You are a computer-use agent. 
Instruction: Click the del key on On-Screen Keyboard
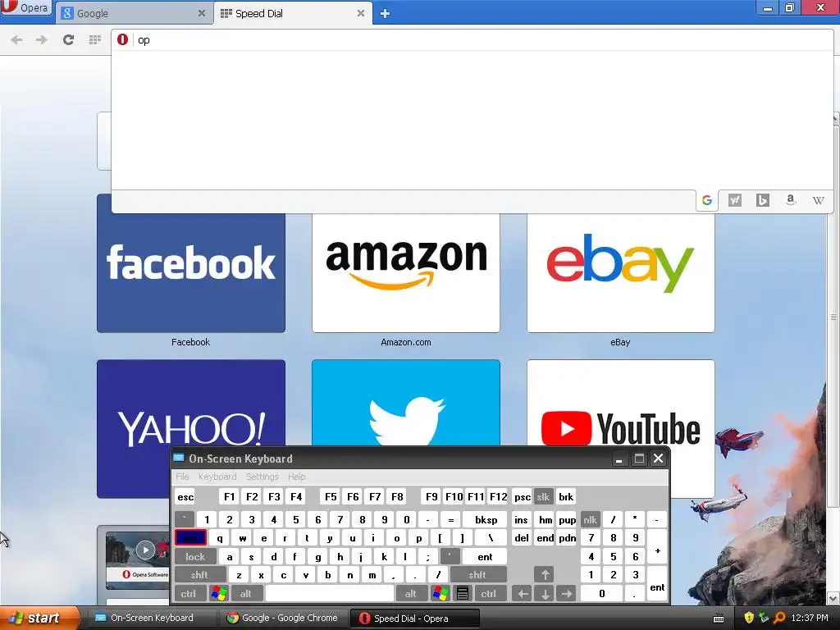coord(522,538)
